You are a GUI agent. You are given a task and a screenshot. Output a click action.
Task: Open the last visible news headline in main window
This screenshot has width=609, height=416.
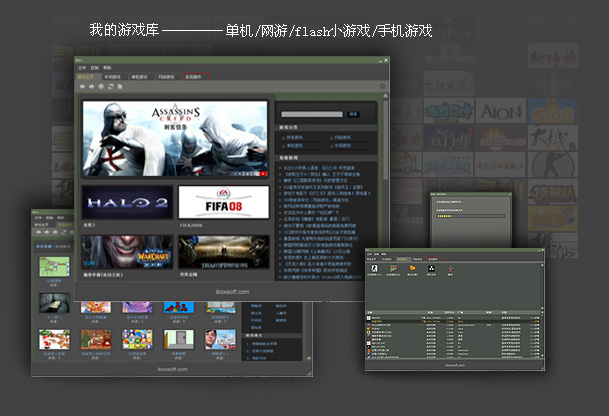pyautogui.click(x=322, y=277)
